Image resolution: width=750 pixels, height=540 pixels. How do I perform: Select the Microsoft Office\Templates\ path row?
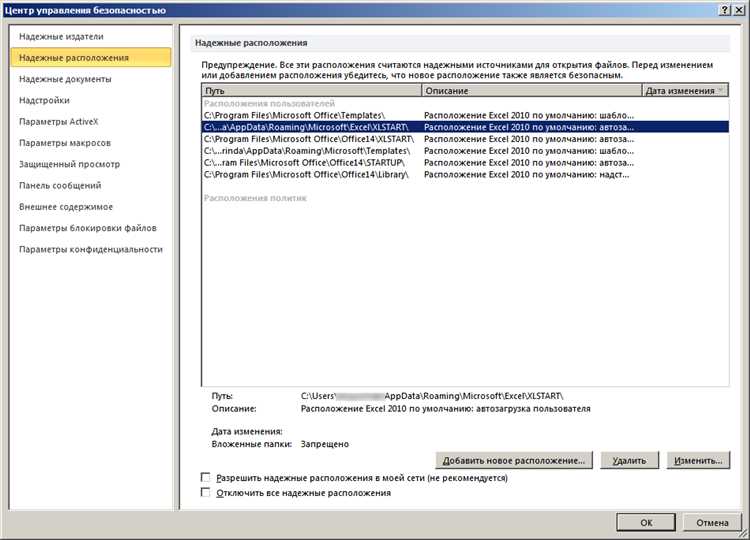465,115
